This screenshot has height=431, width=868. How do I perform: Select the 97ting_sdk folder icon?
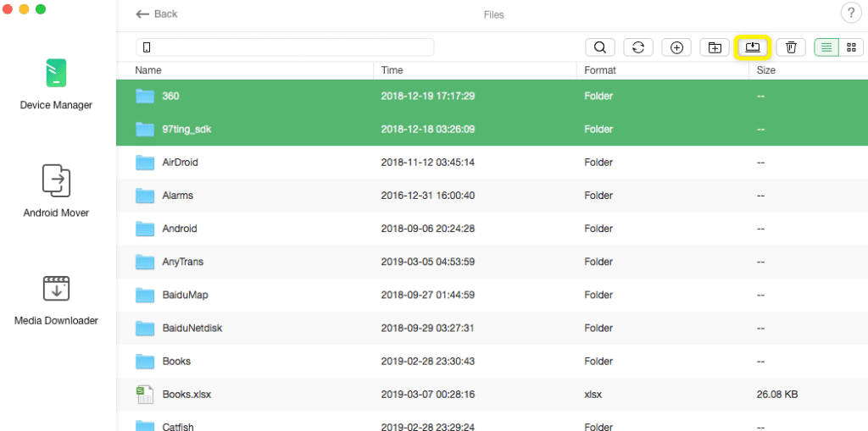[144, 130]
